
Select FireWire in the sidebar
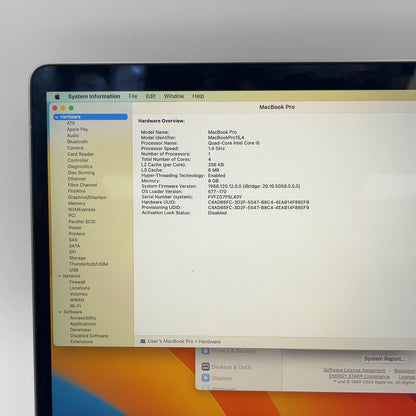[77, 191]
